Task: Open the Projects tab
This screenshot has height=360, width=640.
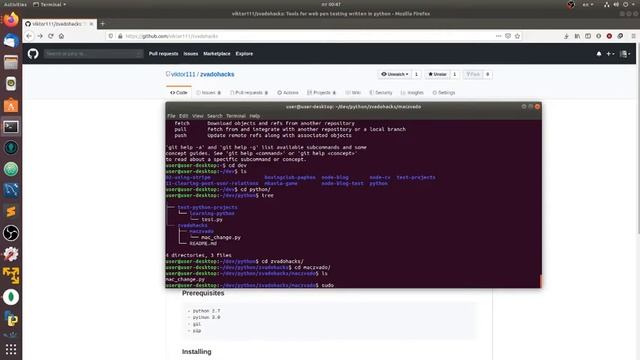Action: [321, 93]
